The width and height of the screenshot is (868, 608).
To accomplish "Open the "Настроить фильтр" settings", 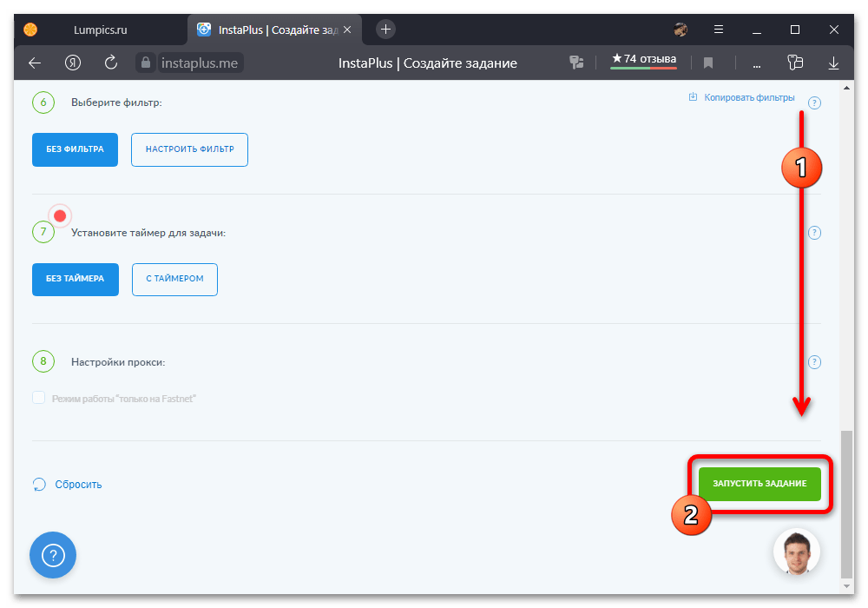I will pyautogui.click(x=189, y=149).
